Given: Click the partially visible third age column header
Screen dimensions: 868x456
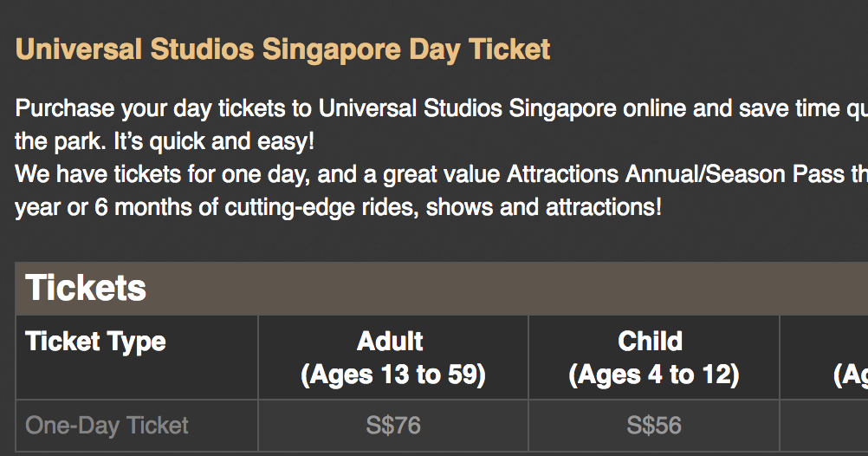Looking at the screenshot, I should coord(849,375).
